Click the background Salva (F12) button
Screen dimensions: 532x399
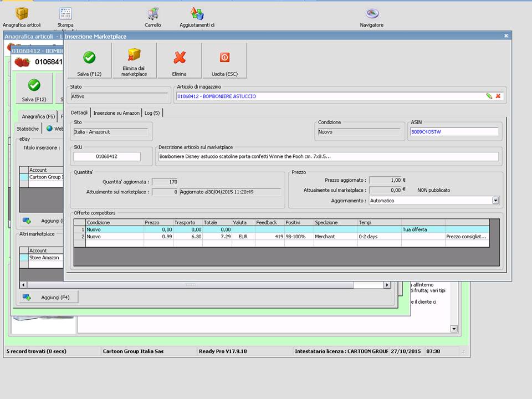point(34,90)
